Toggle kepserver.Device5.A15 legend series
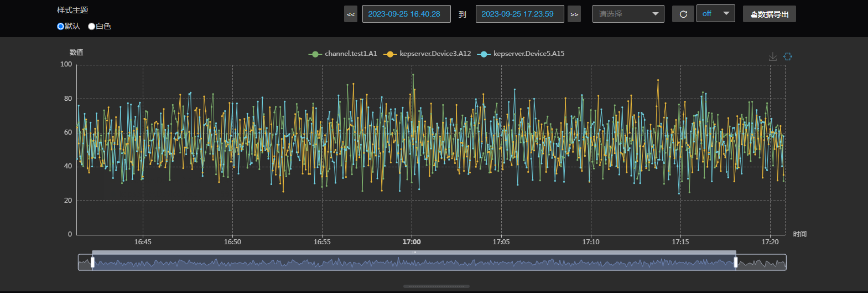868x293 pixels. pos(521,54)
